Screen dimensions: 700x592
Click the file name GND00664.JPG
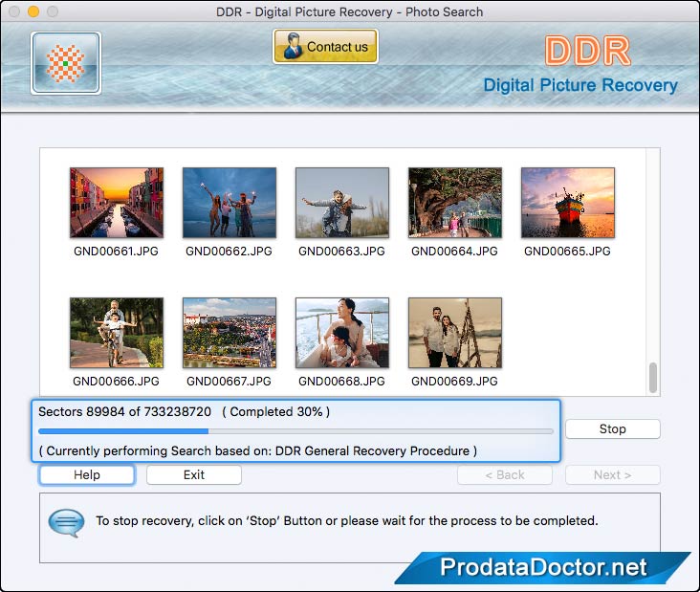pyautogui.click(x=454, y=252)
